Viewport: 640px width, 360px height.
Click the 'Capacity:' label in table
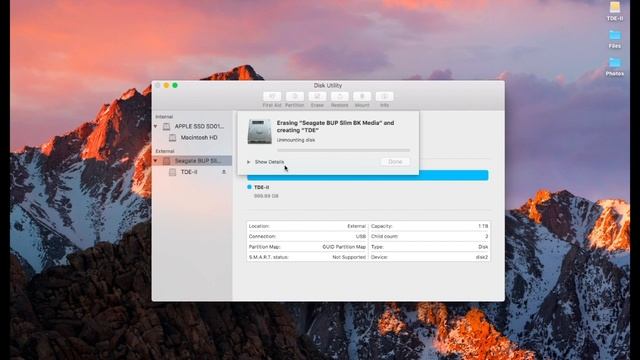tap(382, 226)
